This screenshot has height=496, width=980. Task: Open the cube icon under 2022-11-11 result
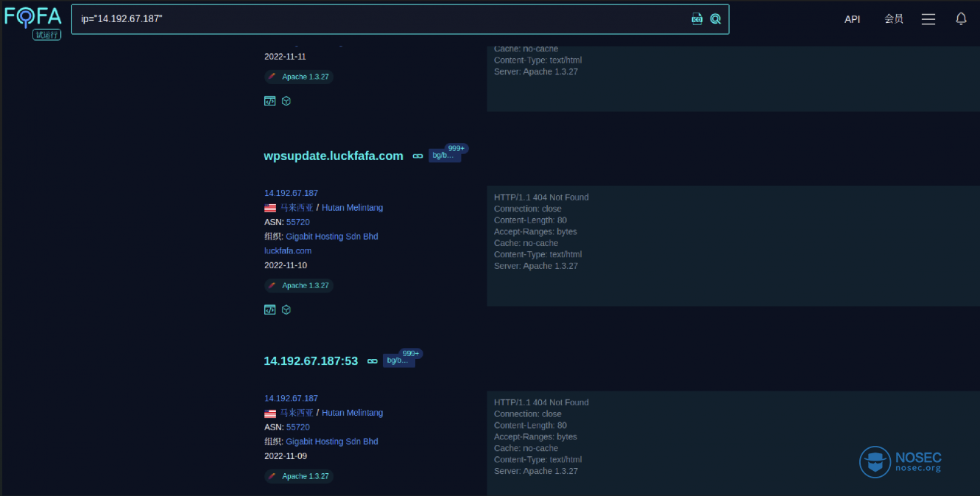pyautogui.click(x=286, y=101)
